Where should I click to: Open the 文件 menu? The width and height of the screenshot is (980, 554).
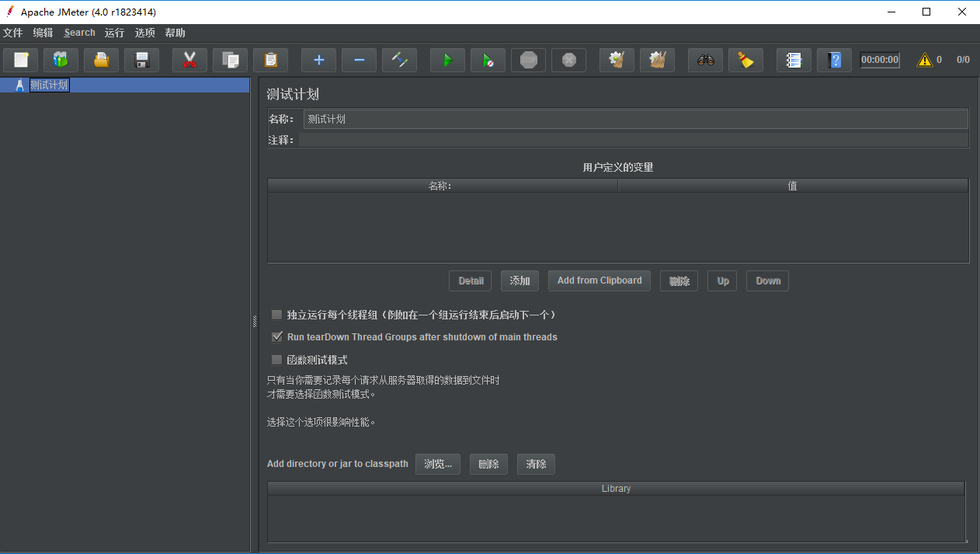click(x=13, y=33)
